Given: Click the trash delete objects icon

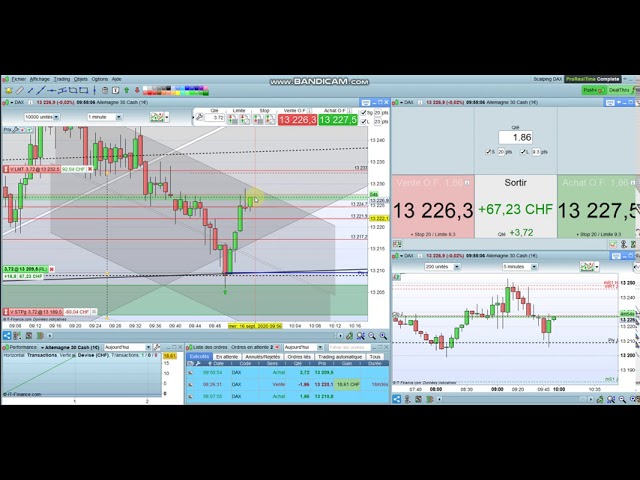Looking at the screenshot, I should pyautogui.click(x=104, y=90).
